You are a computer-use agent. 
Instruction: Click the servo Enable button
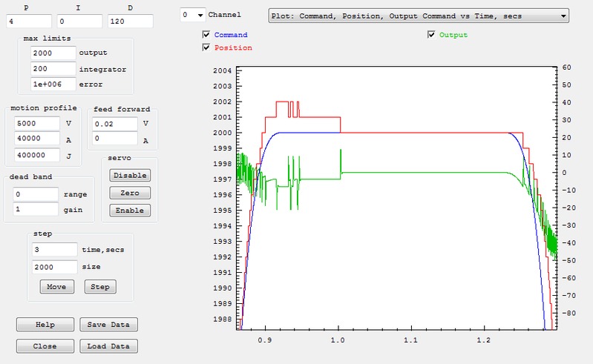[129, 211]
